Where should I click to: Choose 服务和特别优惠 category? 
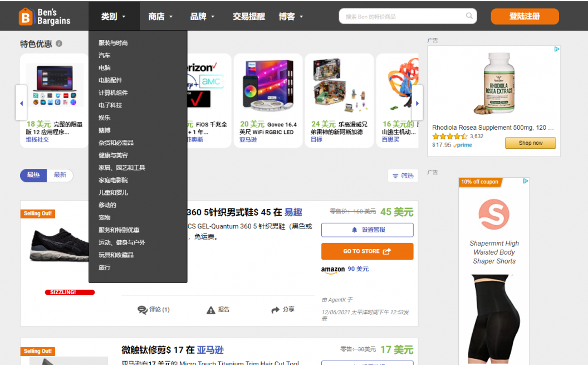tap(119, 230)
